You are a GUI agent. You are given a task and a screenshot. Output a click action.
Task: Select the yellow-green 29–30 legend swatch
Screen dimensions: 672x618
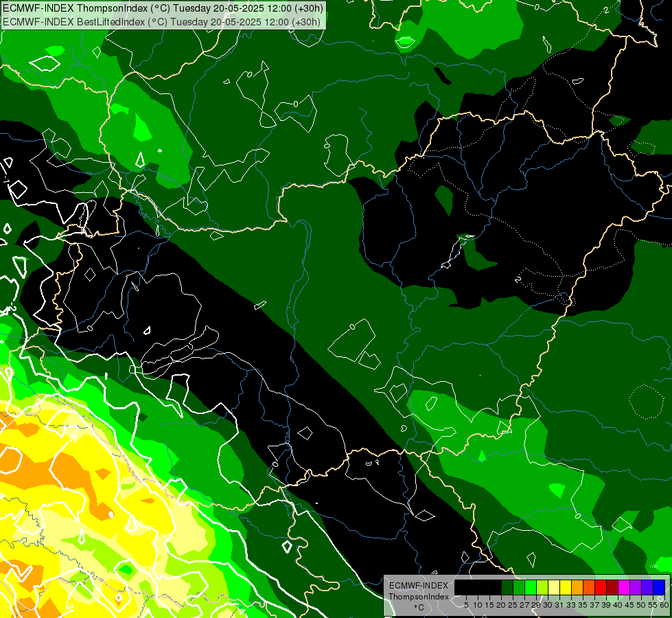click(542, 587)
